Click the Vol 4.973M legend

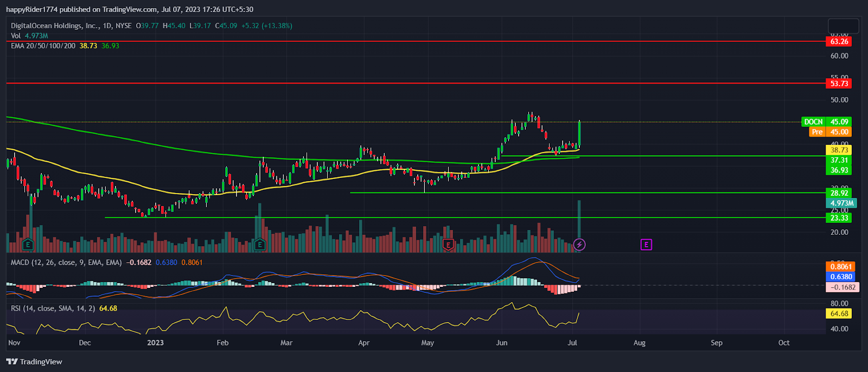pyautogui.click(x=29, y=36)
